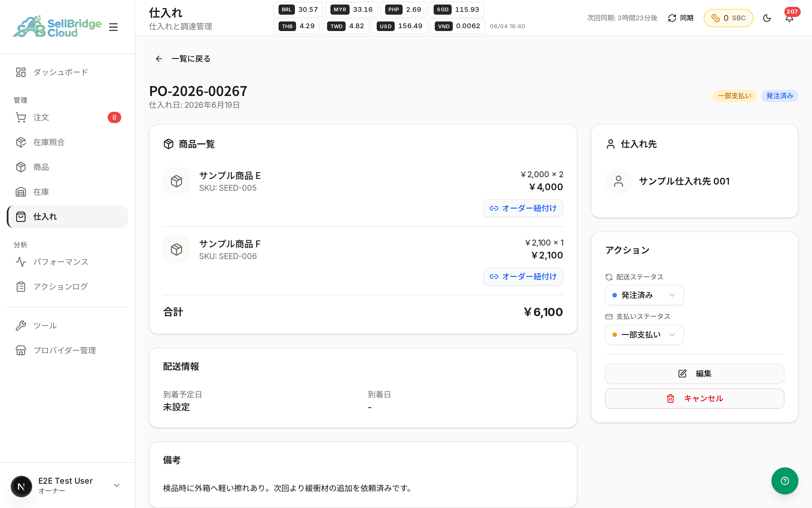Open the green help button
This screenshot has width=812, height=508.
[785, 481]
